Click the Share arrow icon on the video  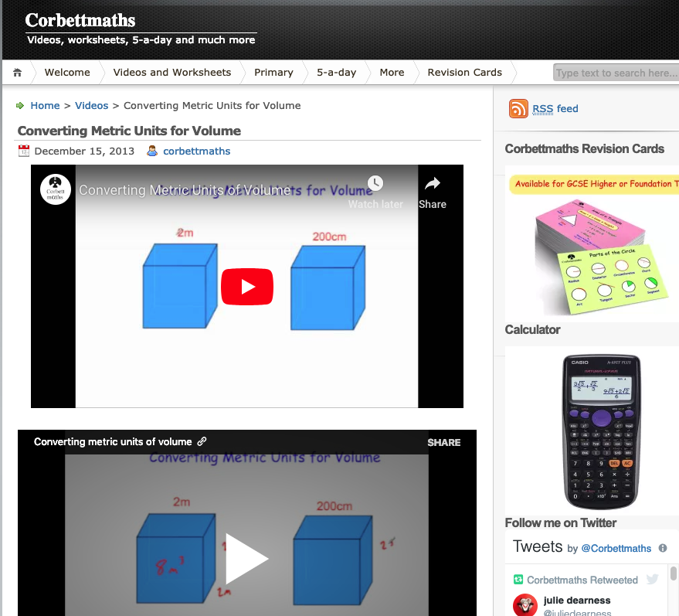coord(432,184)
